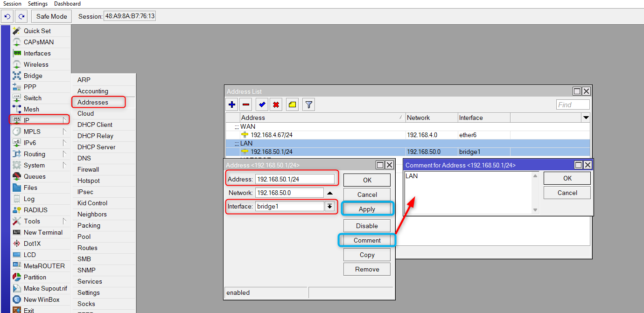
Task: Open the Interface dropdown for bridge1
Action: 330,206
